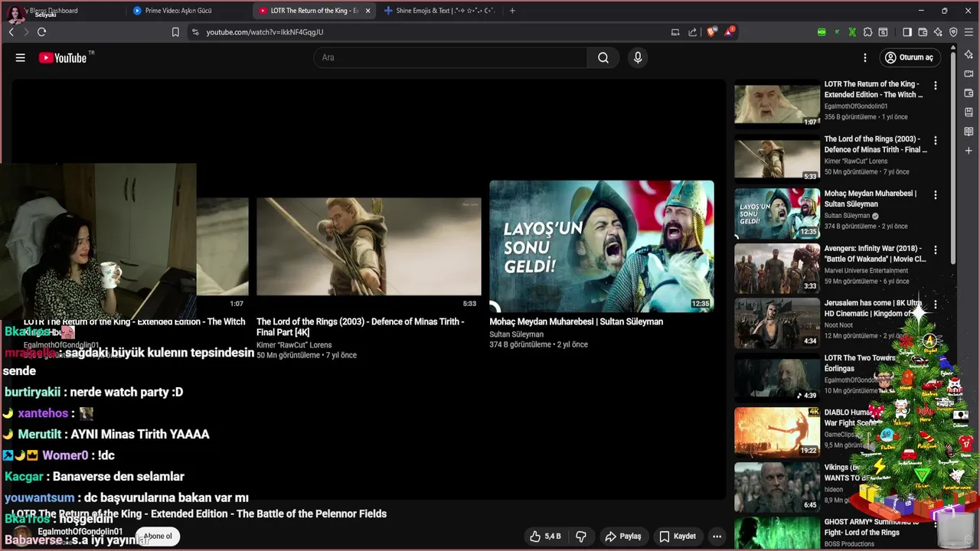Open sidebar Vikings 6:45 video thumbnail
The width and height of the screenshot is (980, 551).
coord(777,487)
